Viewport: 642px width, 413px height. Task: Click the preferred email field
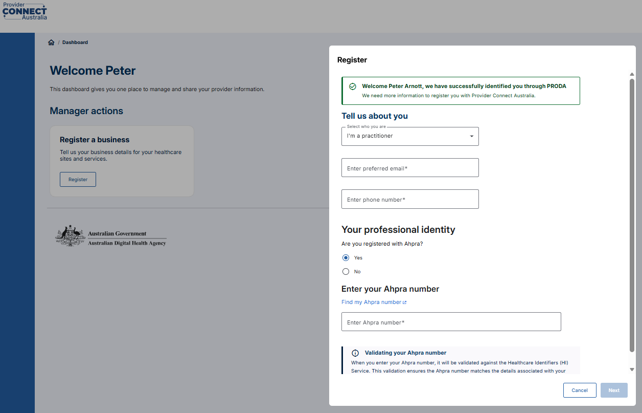click(x=410, y=168)
